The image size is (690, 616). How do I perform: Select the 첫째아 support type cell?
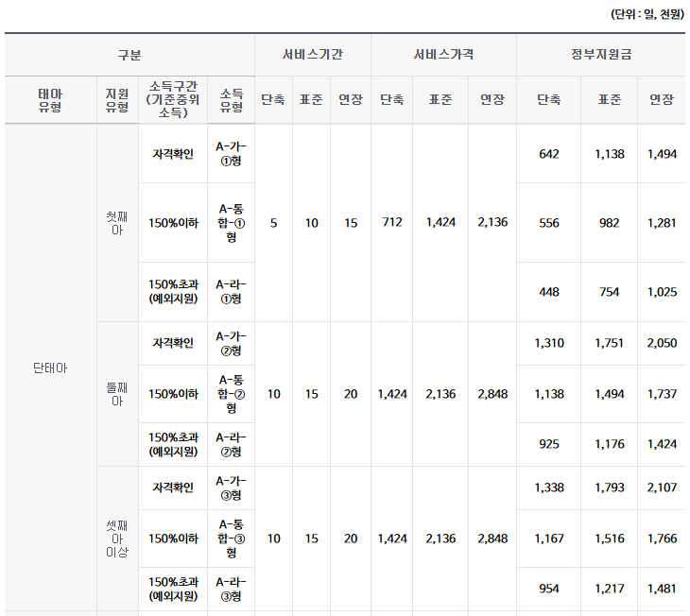117,223
